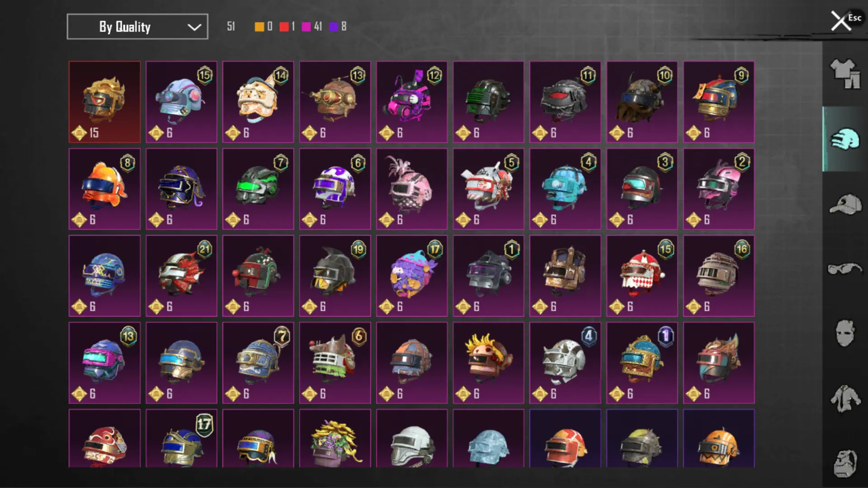Select the red checkered clown helmet badge 15
The height and width of the screenshot is (488, 868).
point(642,276)
